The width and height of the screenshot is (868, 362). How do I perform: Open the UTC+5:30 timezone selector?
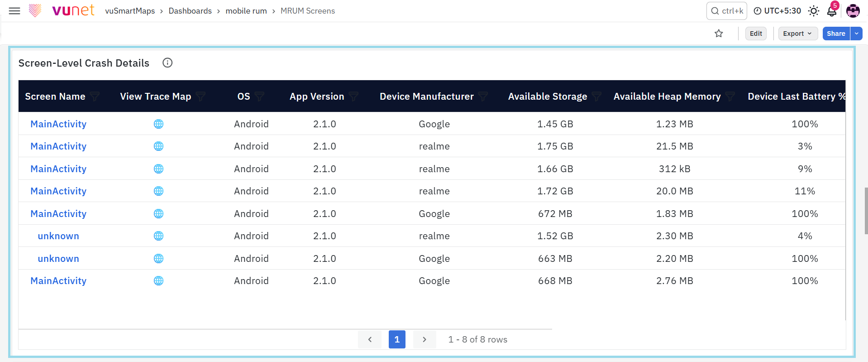tap(777, 11)
